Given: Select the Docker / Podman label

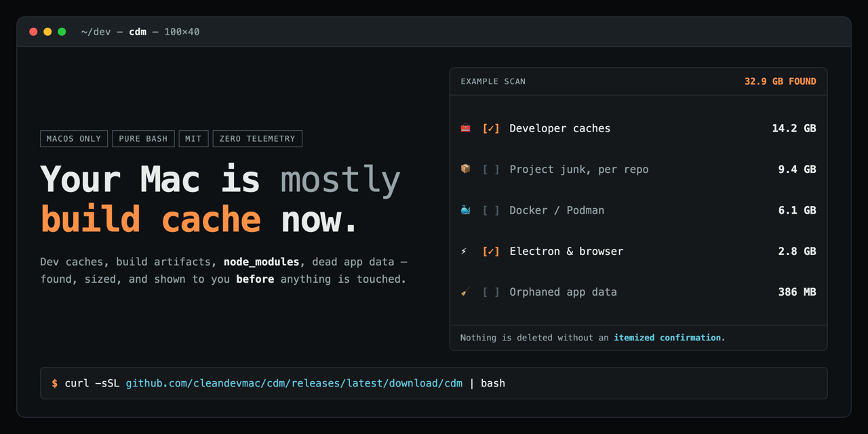Looking at the screenshot, I should pos(557,210).
